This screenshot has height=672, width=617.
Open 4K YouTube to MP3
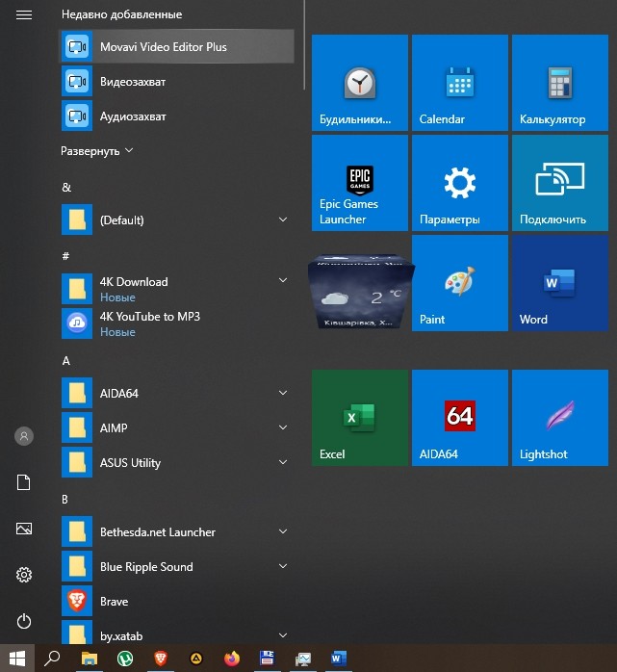[x=176, y=323]
